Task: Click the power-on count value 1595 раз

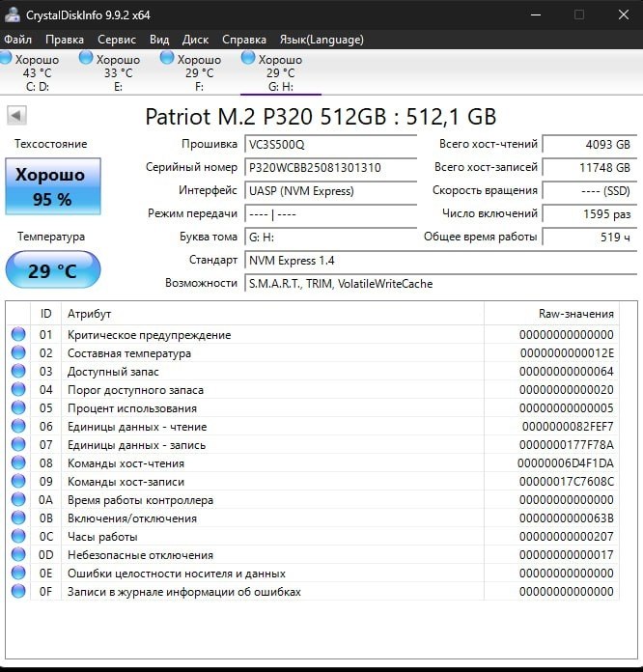Action: coord(589,213)
